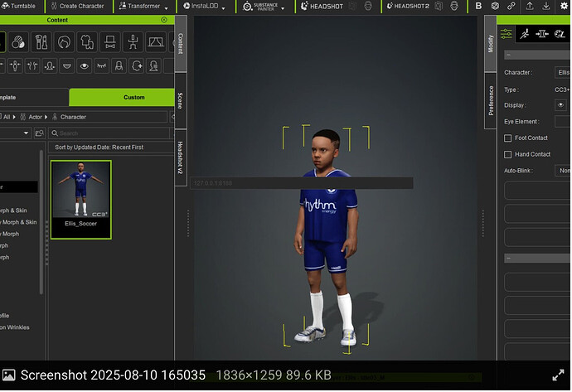Screen dimensions: 572x392
Task: Select the long hair head icon
Action: point(119,66)
